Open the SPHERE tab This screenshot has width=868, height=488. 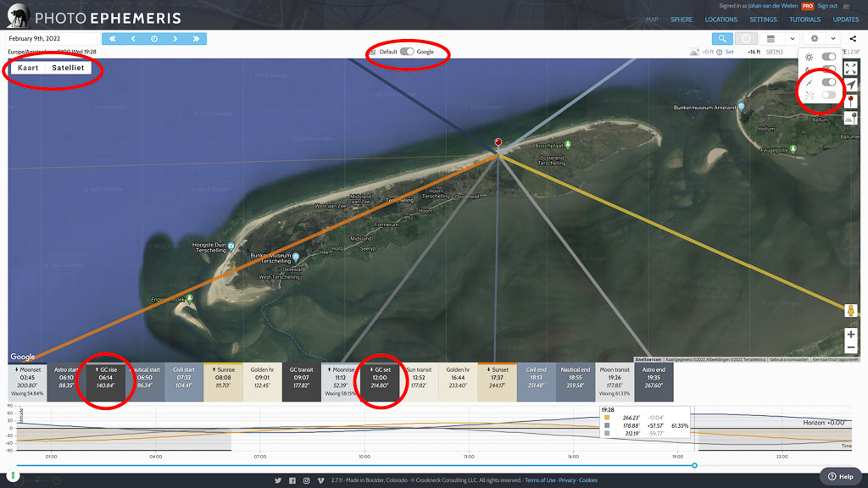[682, 19]
